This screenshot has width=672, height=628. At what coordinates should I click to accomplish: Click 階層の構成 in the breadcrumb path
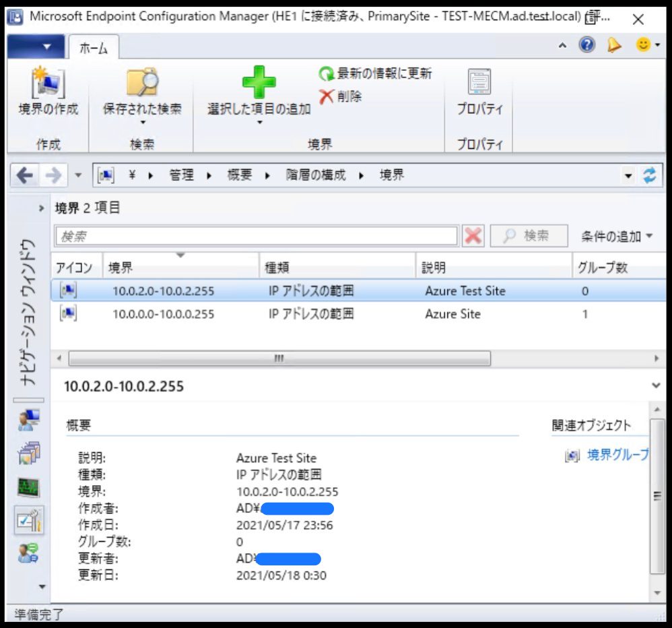pyautogui.click(x=315, y=175)
